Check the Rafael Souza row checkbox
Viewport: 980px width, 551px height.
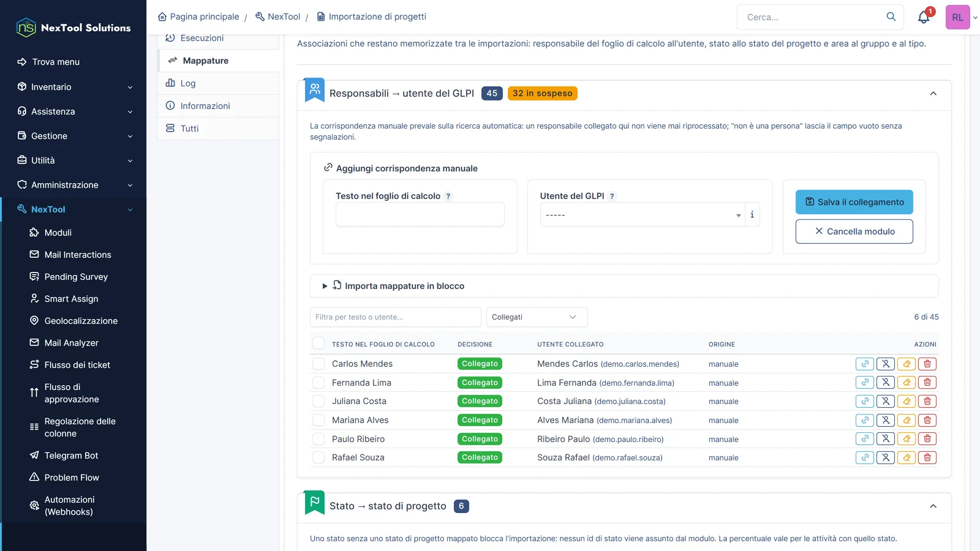pos(318,457)
